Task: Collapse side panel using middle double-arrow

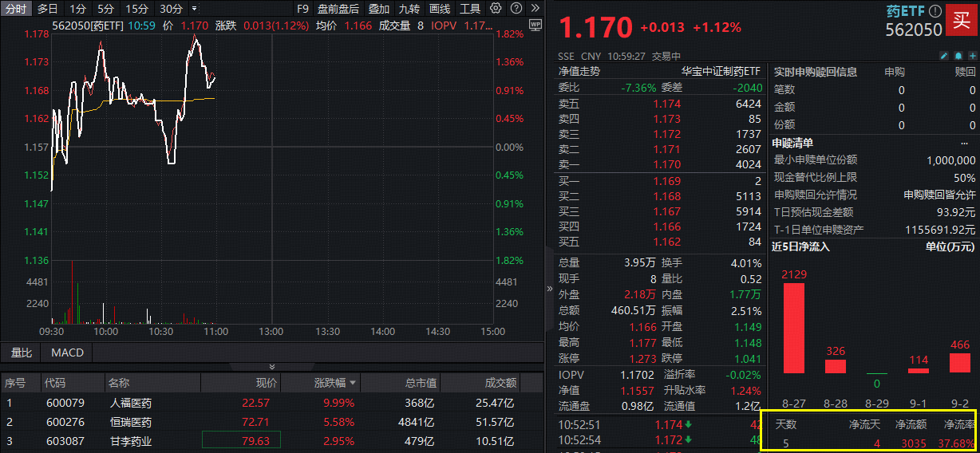Action: coord(549,288)
